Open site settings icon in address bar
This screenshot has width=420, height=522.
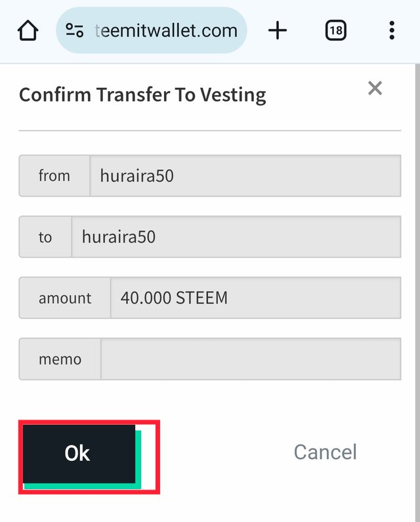point(74,30)
